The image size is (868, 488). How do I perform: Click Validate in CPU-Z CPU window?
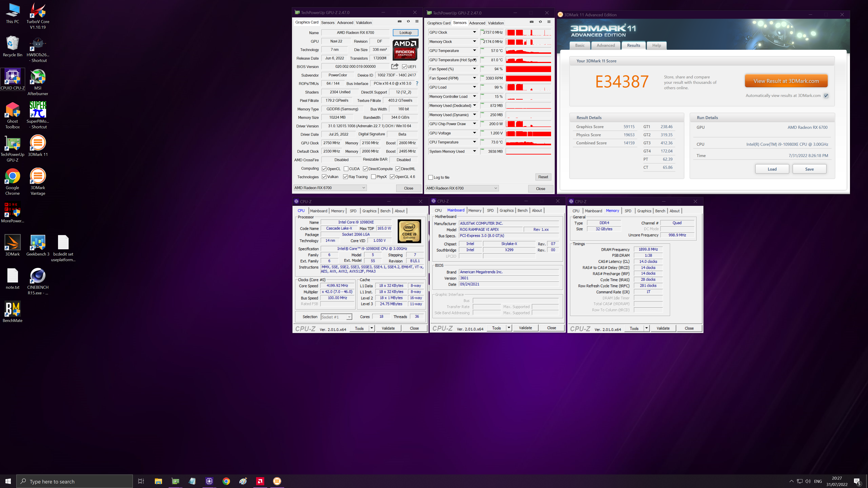pos(388,328)
